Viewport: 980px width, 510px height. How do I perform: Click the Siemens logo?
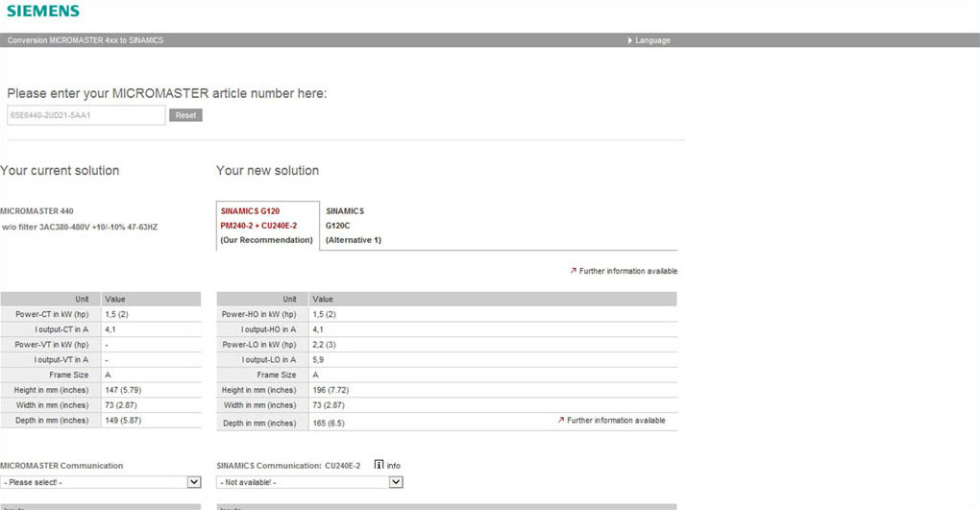[x=43, y=11]
